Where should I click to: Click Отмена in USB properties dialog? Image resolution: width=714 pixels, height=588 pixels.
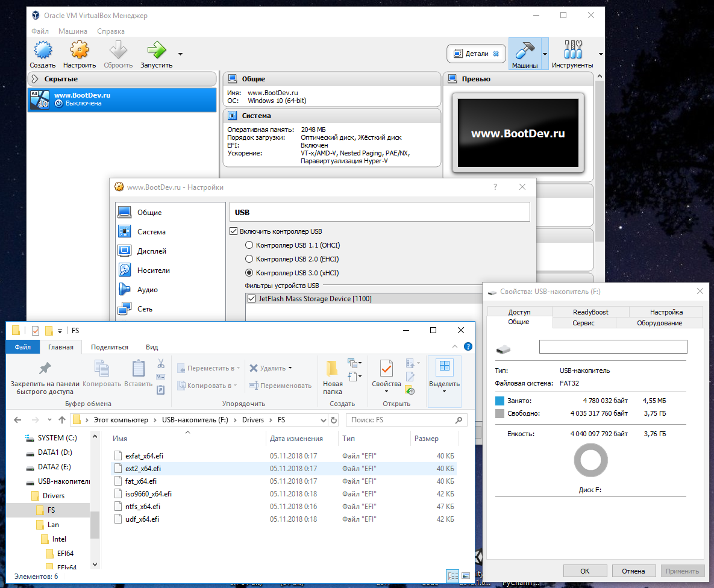633,571
